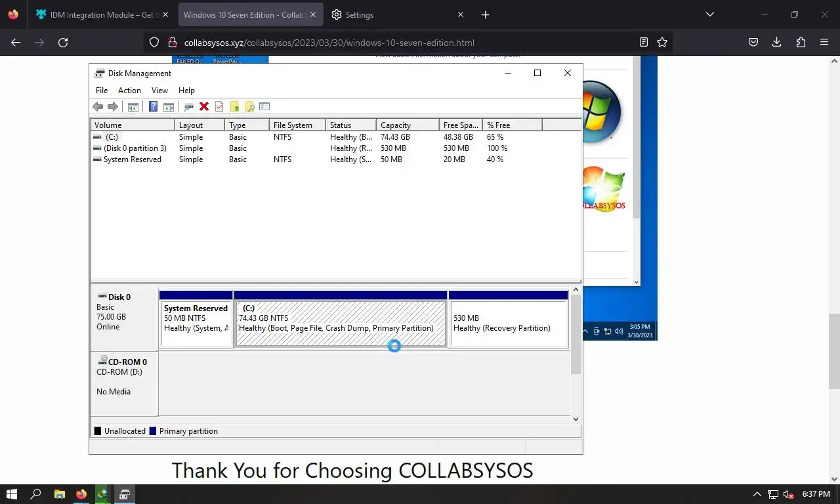This screenshot has width=840, height=504.
Task: Sort by the Layout column header
Action: coord(199,125)
